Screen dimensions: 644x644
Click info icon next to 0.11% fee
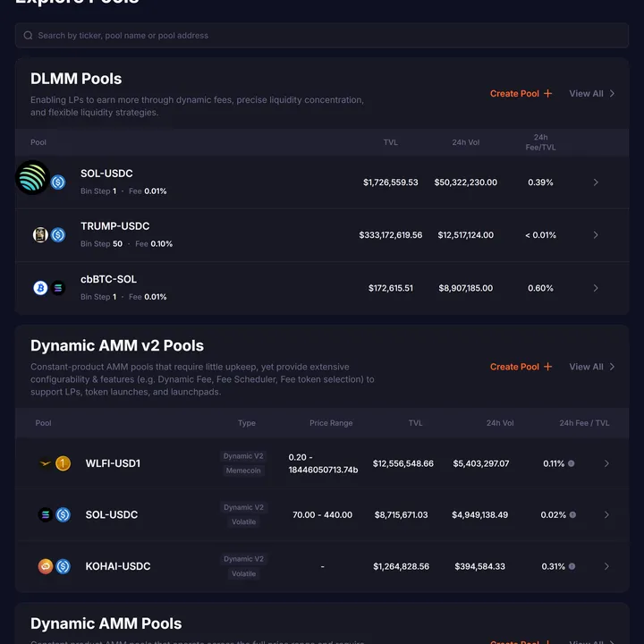(x=572, y=463)
